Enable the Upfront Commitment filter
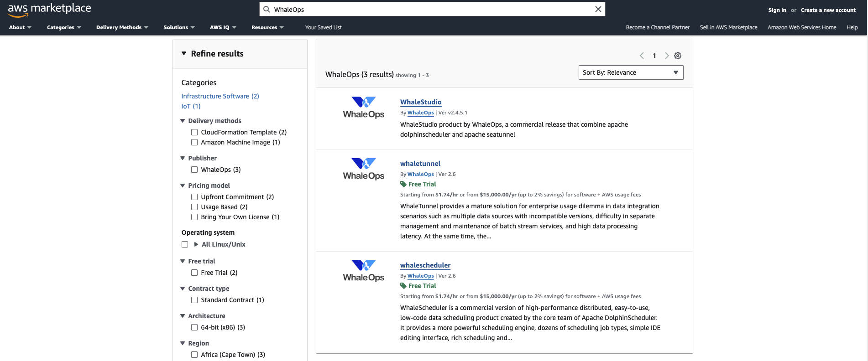Viewport: 868px width, 361px height. tap(194, 197)
